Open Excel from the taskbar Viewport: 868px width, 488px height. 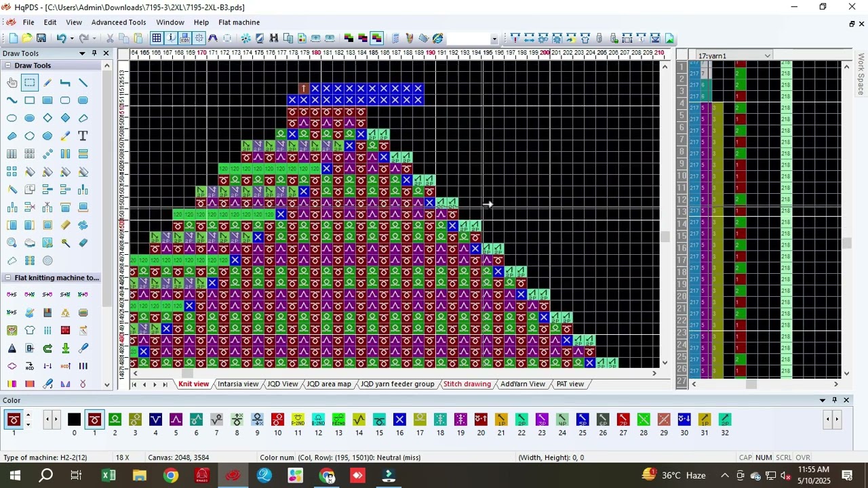[x=108, y=476]
